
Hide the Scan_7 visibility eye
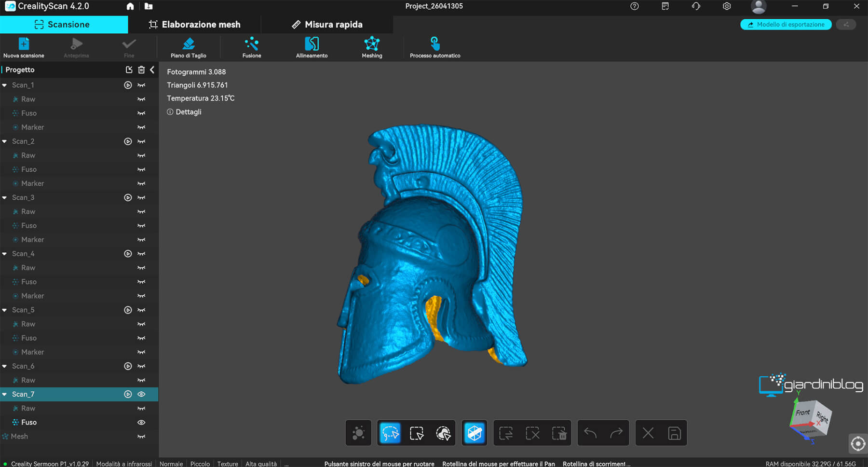coord(141,394)
